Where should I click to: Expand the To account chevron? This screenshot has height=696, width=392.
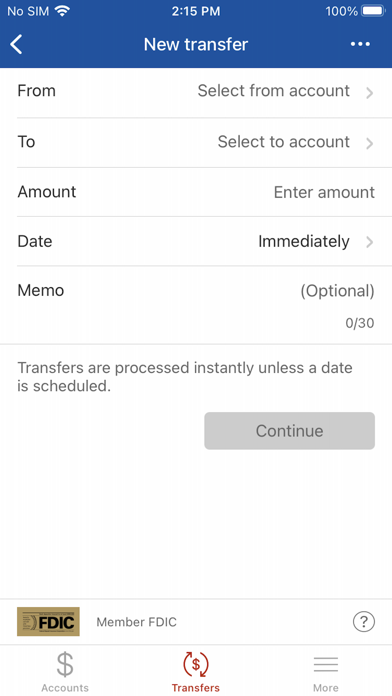tap(369, 143)
